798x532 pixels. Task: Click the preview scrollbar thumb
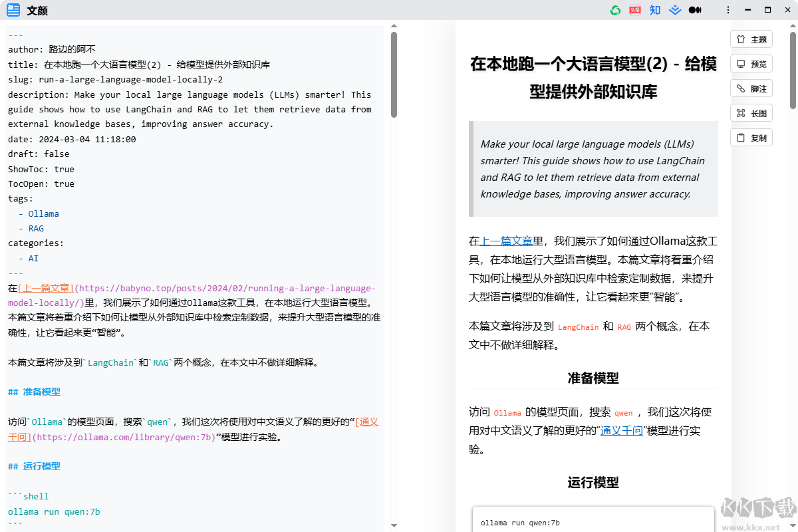(793, 70)
